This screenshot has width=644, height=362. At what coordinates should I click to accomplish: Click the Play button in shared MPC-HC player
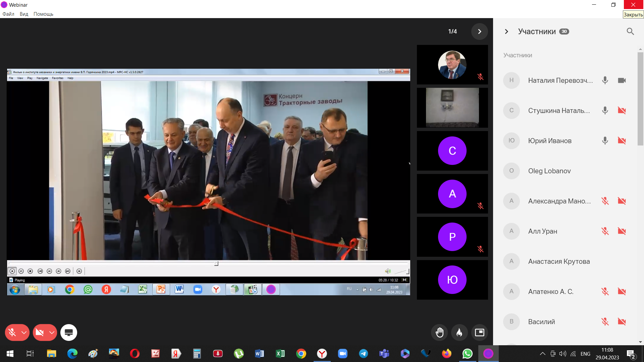click(x=12, y=271)
